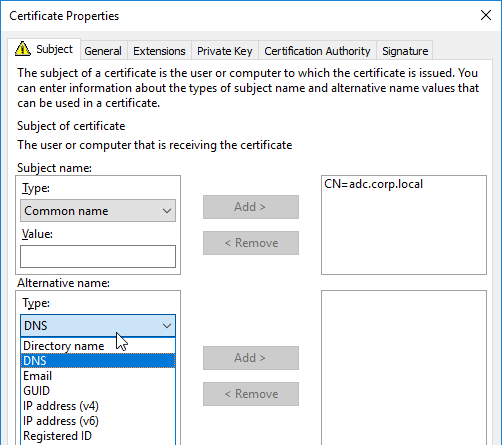Open the Signature tab
Viewport: 502px width, 445px height.
(x=405, y=51)
